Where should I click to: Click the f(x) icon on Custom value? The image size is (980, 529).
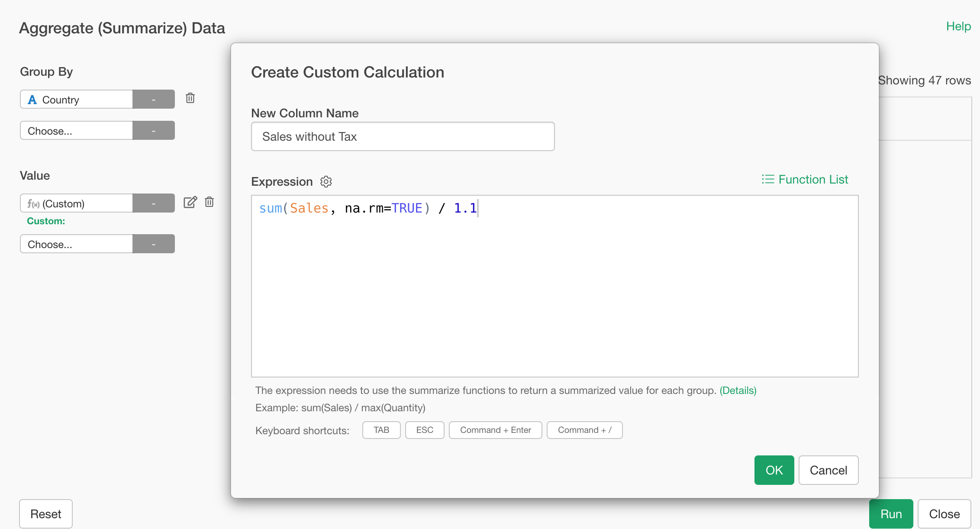pyautogui.click(x=33, y=203)
